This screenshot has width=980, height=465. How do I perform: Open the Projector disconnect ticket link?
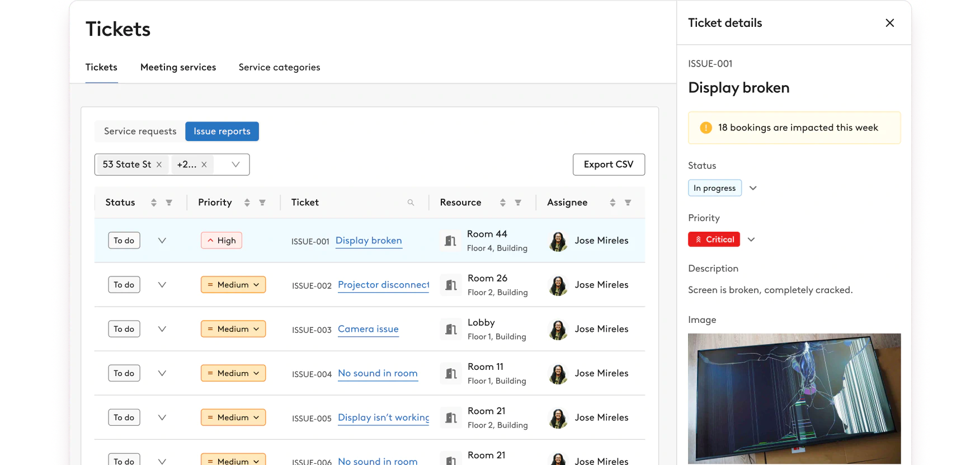[384, 285]
